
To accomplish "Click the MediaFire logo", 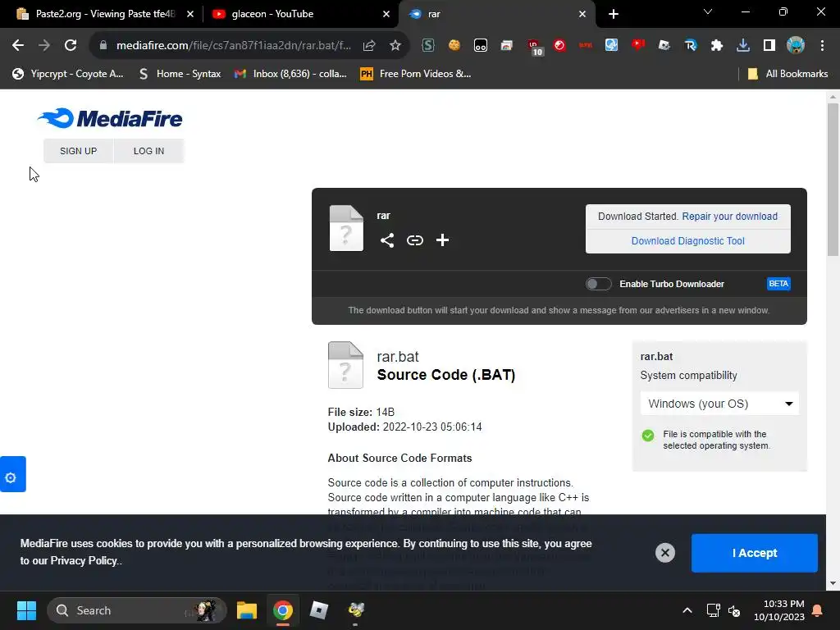I will 110,118.
